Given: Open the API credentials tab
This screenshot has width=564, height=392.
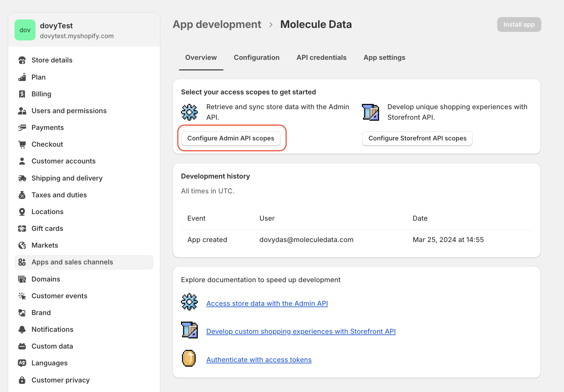Looking at the screenshot, I should click(321, 58).
